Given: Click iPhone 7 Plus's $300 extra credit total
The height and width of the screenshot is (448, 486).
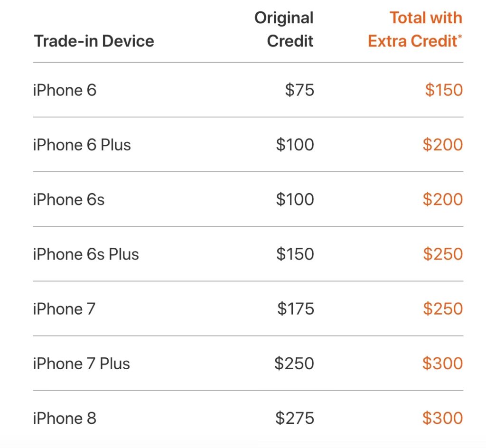Looking at the screenshot, I should 442,364.
